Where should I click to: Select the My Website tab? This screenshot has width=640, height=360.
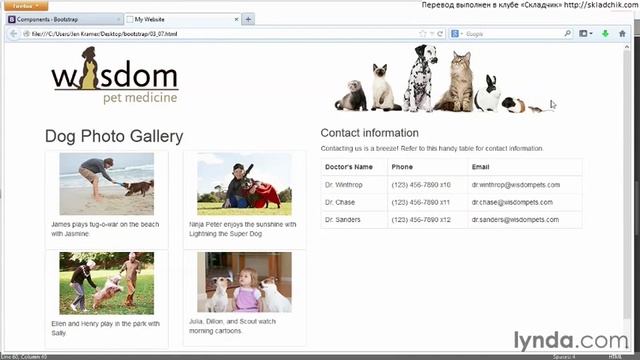(x=183, y=19)
